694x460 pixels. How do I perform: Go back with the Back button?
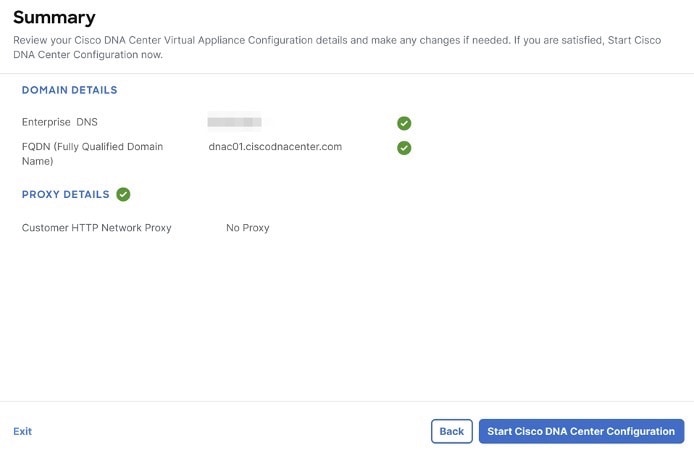click(451, 431)
